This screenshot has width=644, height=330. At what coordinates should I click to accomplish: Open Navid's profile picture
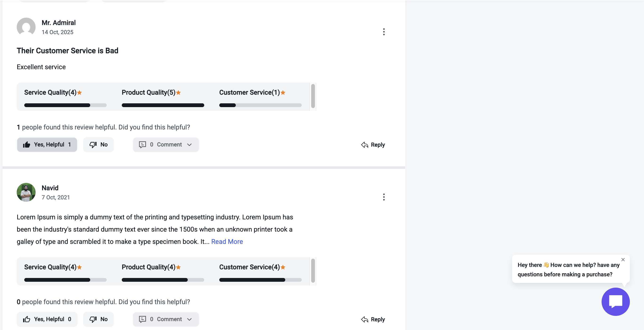click(x=26, y=192)
